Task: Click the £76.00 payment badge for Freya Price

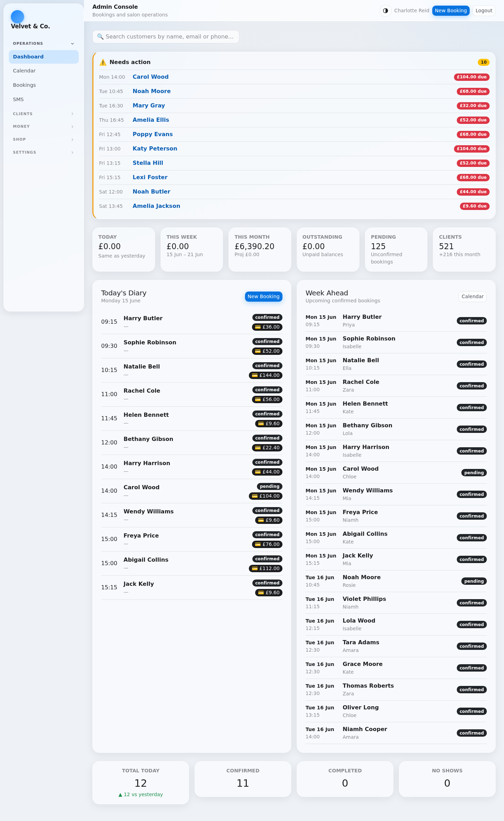Action: tap(267, 544)
